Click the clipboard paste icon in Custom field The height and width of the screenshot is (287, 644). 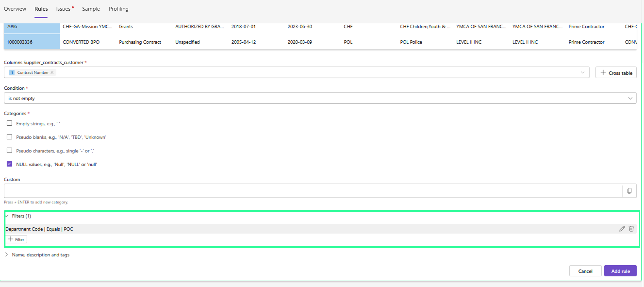tap(629, 191)
